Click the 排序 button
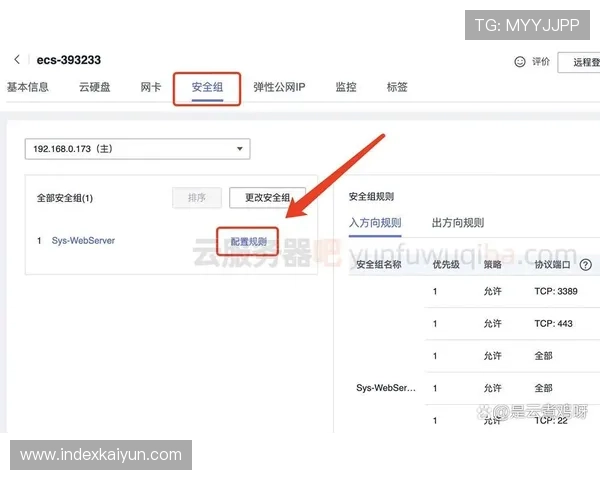Viewport: 600px width, 480px height. tap(197, 198)
